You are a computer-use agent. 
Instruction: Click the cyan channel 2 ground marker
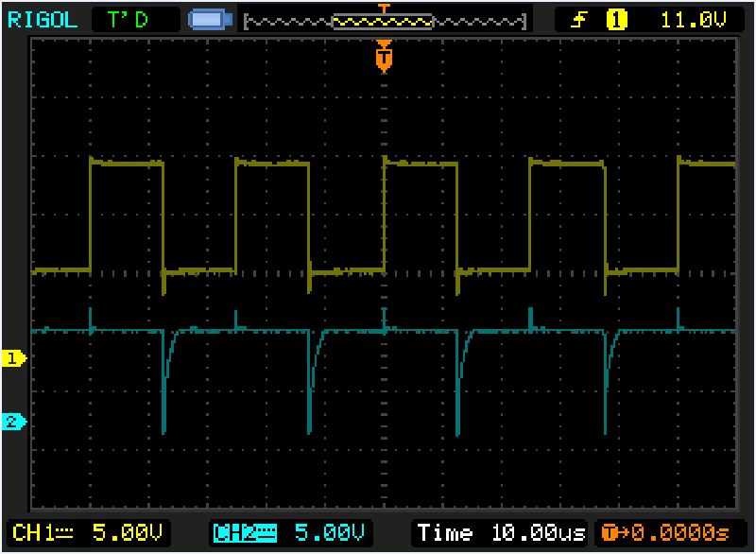(14, 422)
